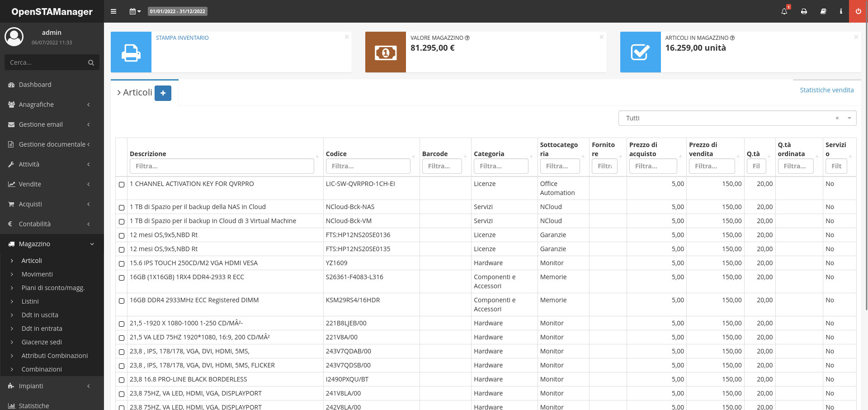Viewport: 868px width, 410px height.
Task: Open Movimenti in the sidebar
Action: tap(37, 274)
